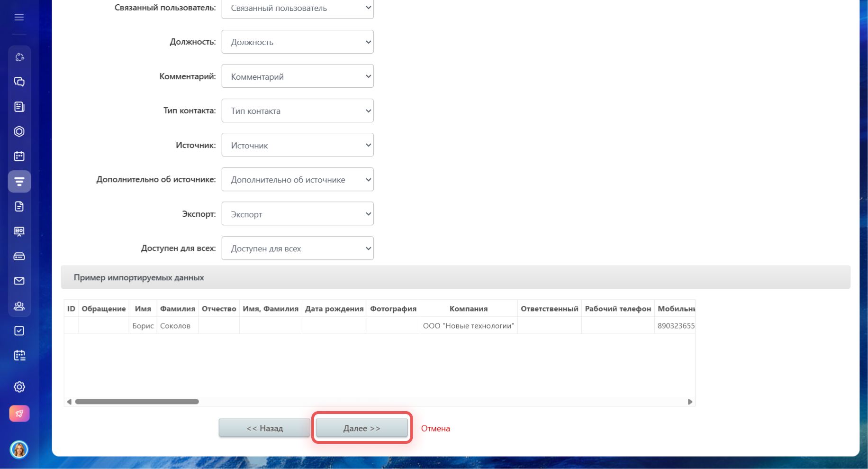Open the CRM funnel icon
Viewport: 868px width, 469px height.
(19, 182)
